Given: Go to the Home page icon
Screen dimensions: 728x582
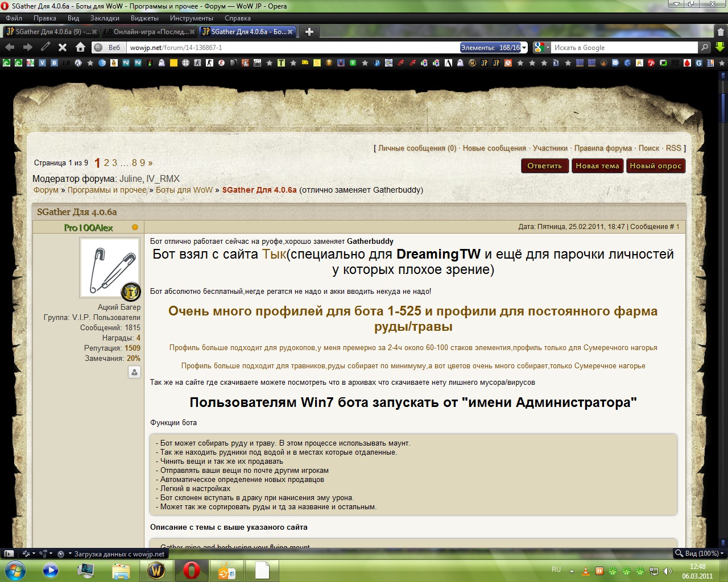Looking at the screenshot, I should (x=80, y=47).
